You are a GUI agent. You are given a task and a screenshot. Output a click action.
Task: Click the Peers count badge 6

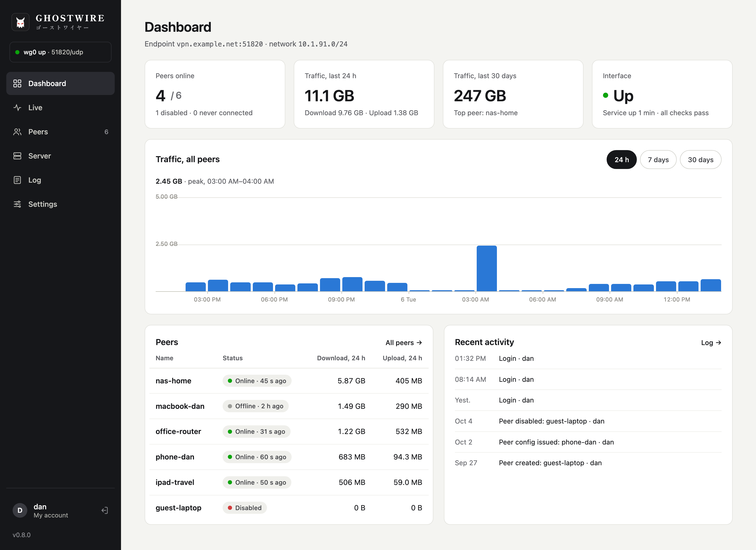(x=106, y=132)
